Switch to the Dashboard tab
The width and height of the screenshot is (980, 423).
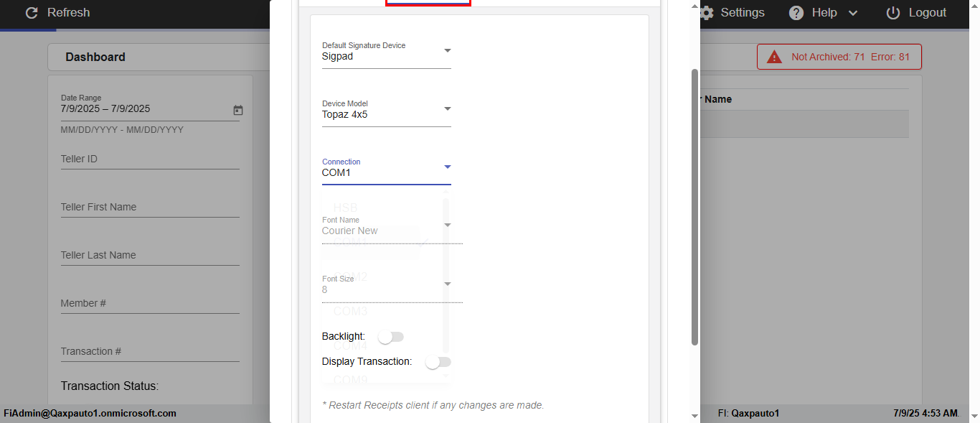click(95, 57)
